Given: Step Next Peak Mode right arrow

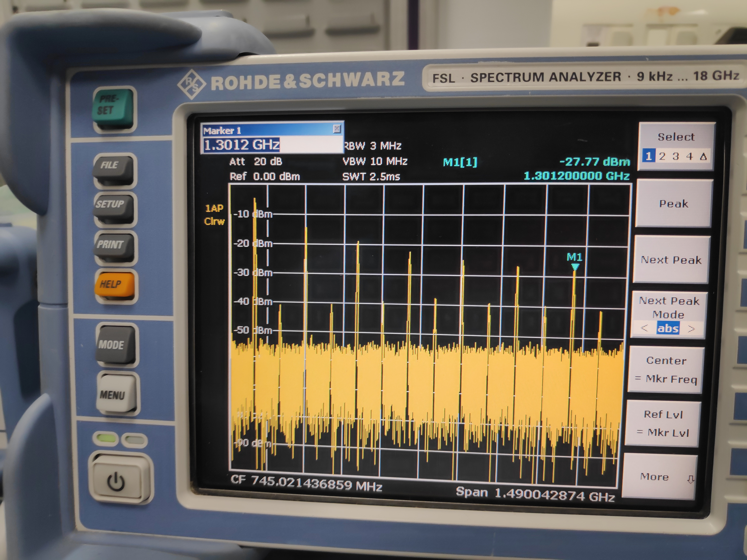Looking at the screenshot, I should (x=691, y=329).
